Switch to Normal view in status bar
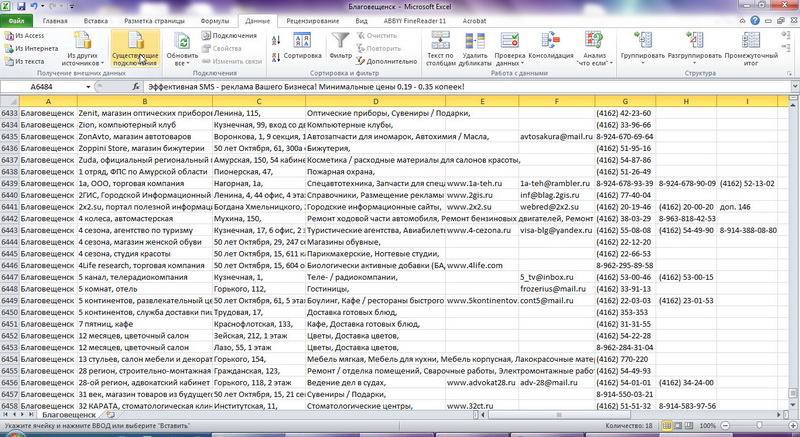The height and width of the screenshot is (437, 800). click(666, 425)
